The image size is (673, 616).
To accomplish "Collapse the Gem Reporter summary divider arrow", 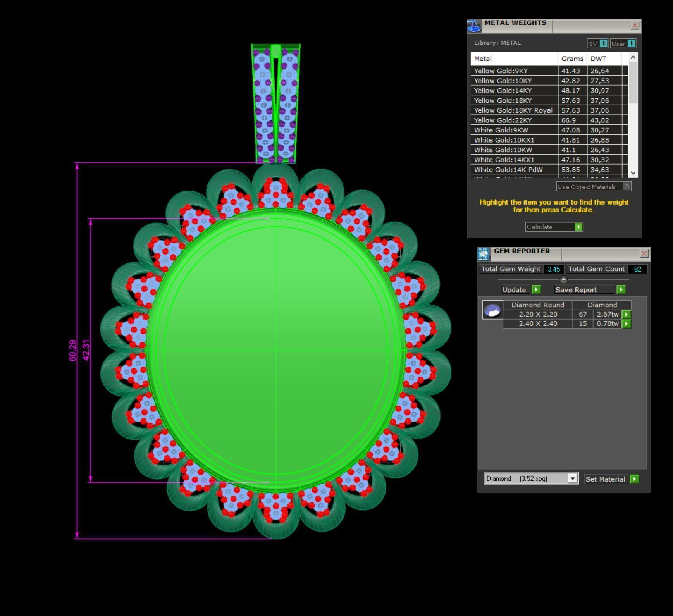I will [563, 279].
